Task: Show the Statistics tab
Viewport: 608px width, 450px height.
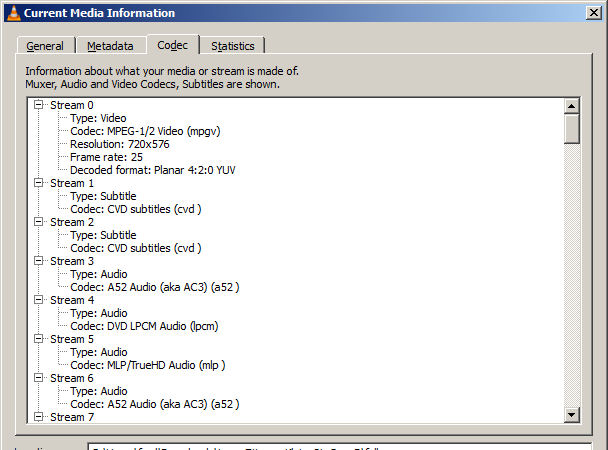Action: pos(233,46)
